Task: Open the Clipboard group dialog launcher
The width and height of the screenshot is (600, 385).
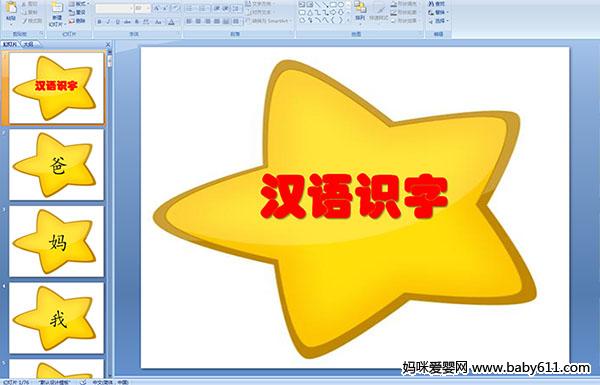Action: [41, 34]
